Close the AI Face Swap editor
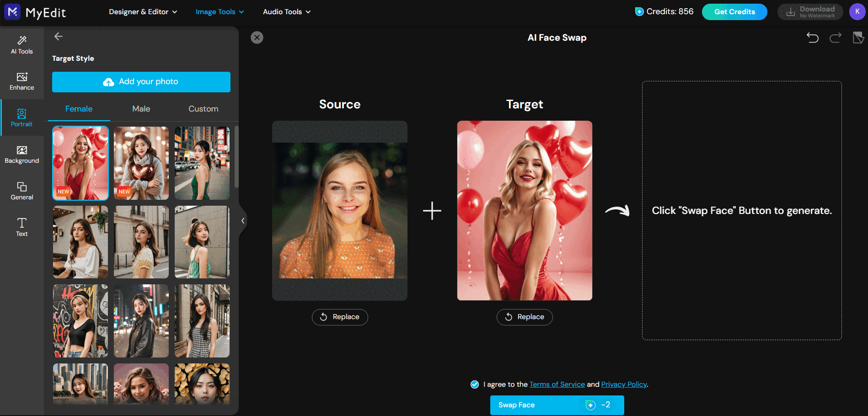Viewport: 868px width, 416px height. pos(257,37)
